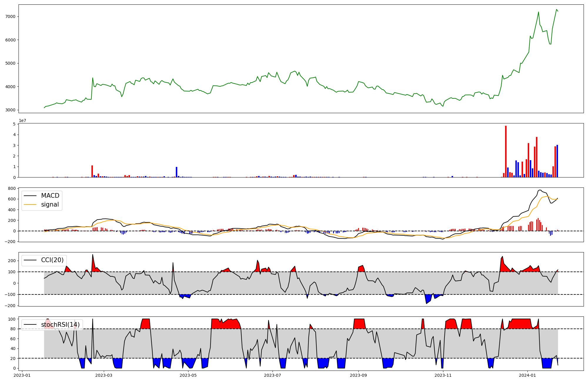Click the stochRSI(14) legend label
This screenshot has height=382, width=588.
60,325
